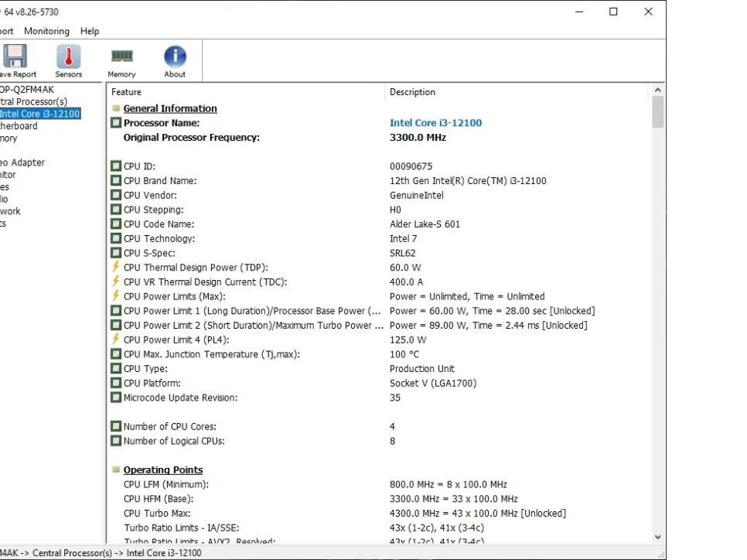Select Video Adapter in the left tree
Image resolution: width=747 pixels, height=560 pixels.
(22, 163)
